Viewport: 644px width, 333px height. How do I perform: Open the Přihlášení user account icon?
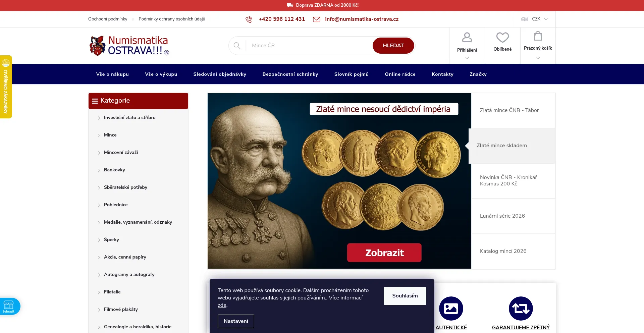467,37
